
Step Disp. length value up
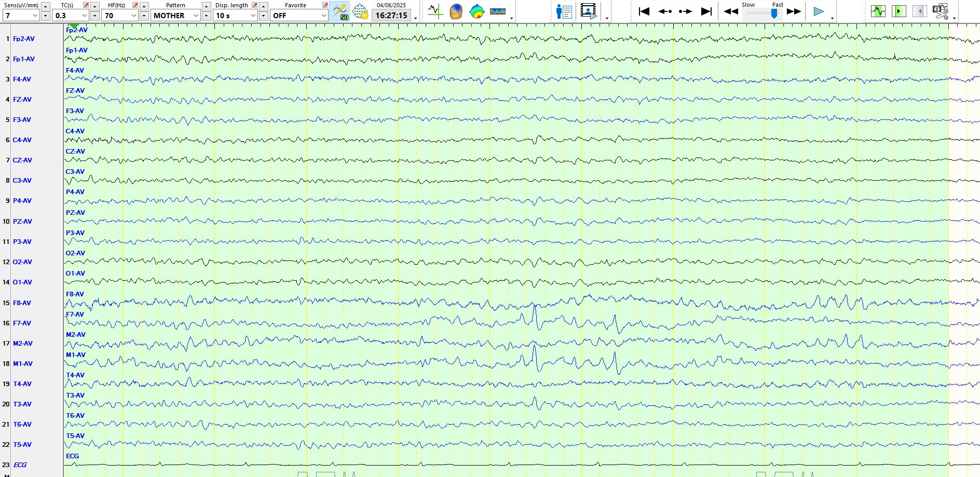264,6
